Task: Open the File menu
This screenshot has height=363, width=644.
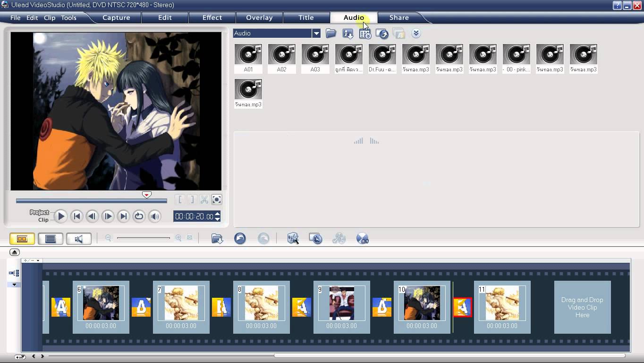Action: (16, 17)
